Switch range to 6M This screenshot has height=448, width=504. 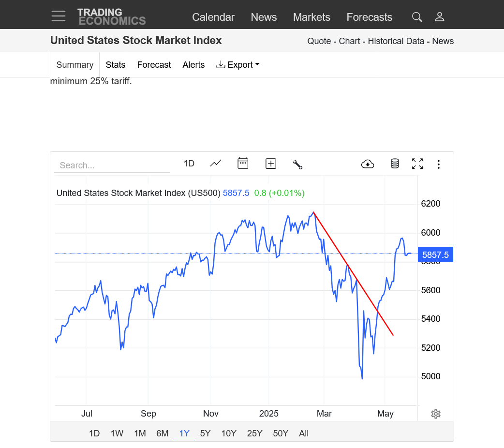162,433
